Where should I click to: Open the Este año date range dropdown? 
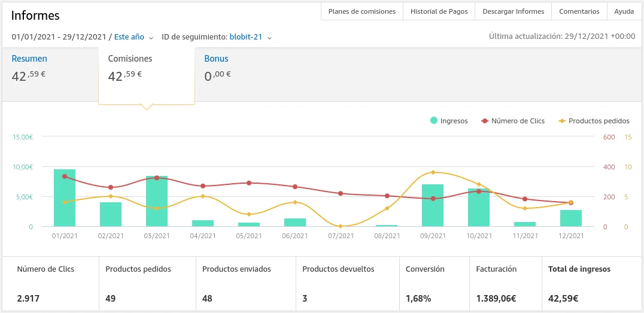click(133, 37)
